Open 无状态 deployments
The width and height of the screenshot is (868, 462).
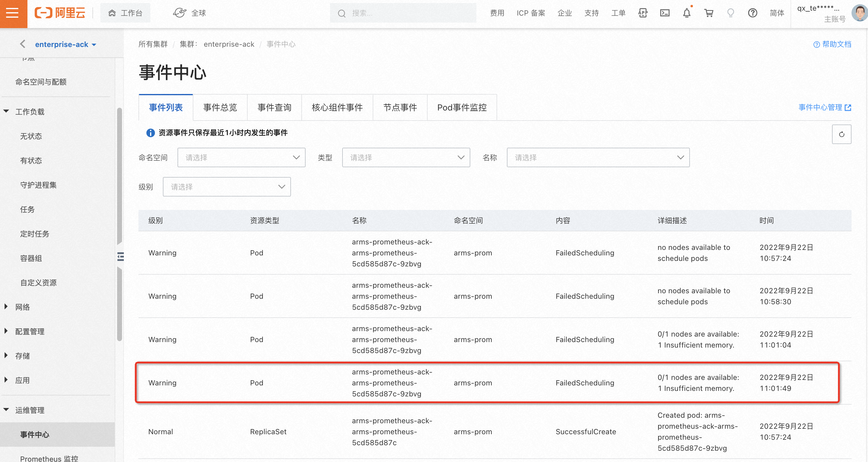31,136
